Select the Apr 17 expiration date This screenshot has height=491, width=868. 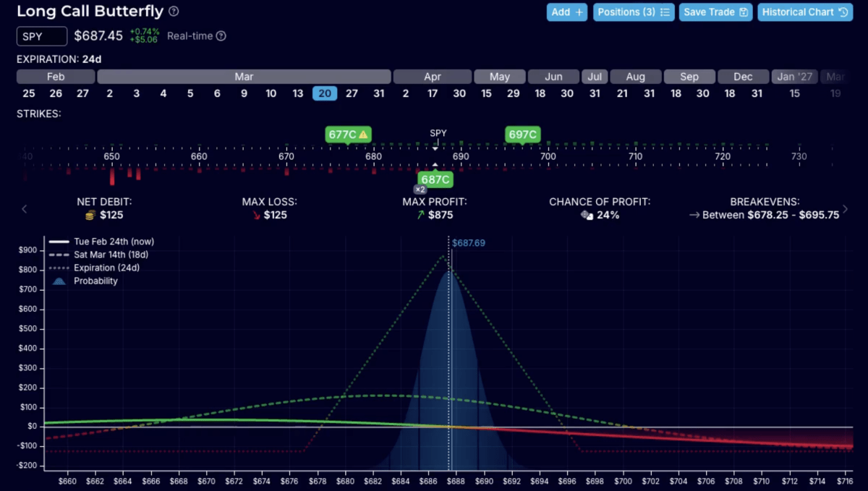click(432, 93)
